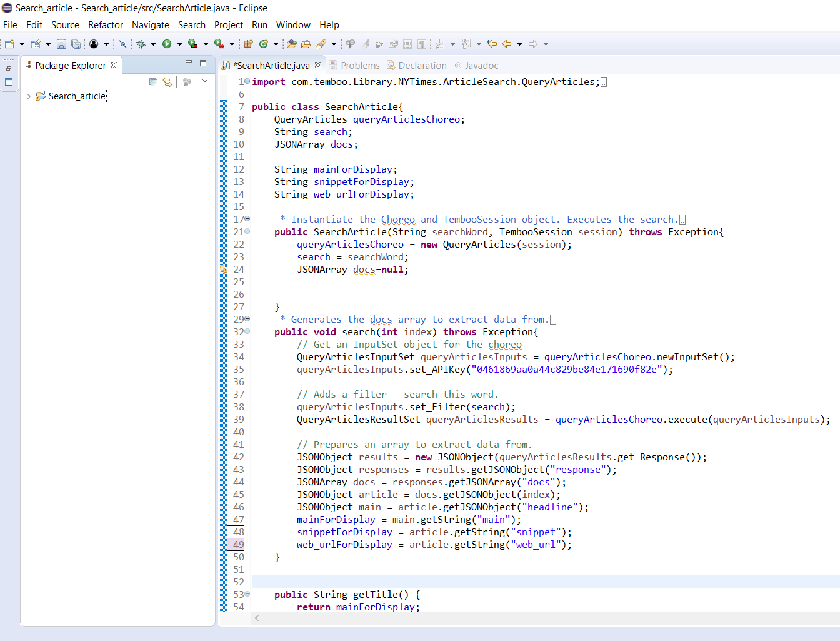Open the External Tools dropdown arrow

point(232,44)
